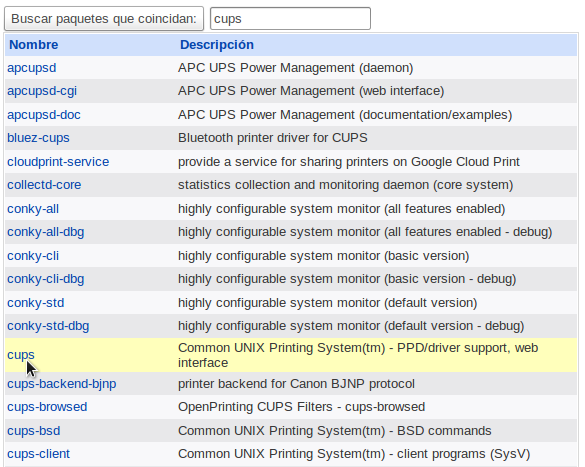The width and height of the screenshot is (585, 467).
Task: Click '(default version - debug)' description
Action: [x=351, y=326]
